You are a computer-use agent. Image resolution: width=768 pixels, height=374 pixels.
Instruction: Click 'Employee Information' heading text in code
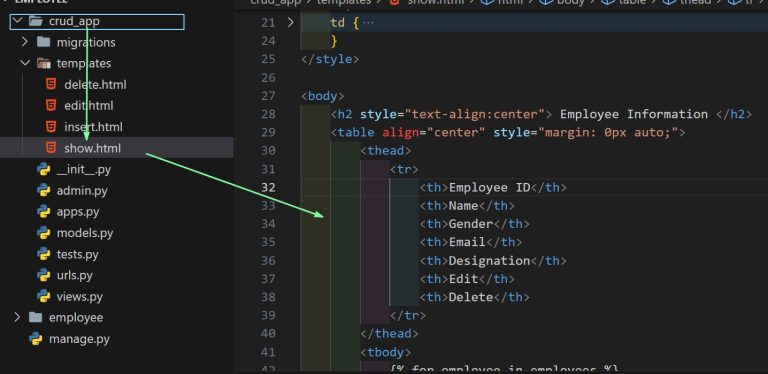click(x=634, y=115)
